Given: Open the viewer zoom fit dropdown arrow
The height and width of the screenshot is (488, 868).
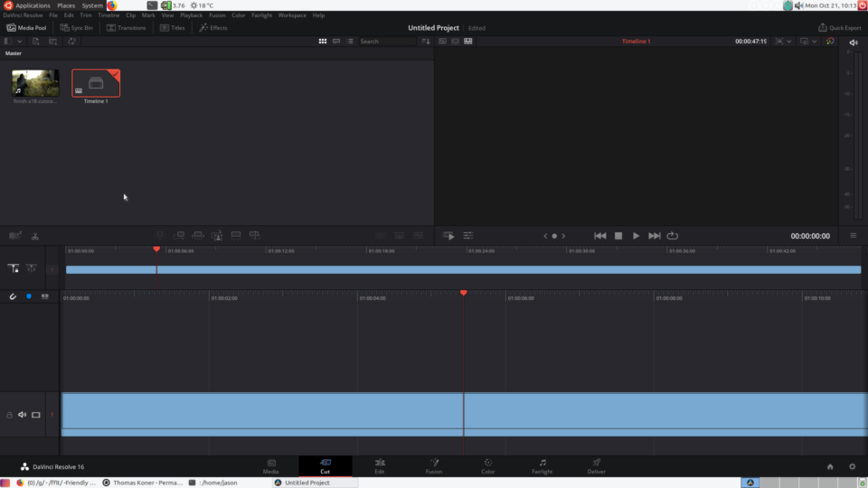Looking at the screenshot, I should [788, 42].
